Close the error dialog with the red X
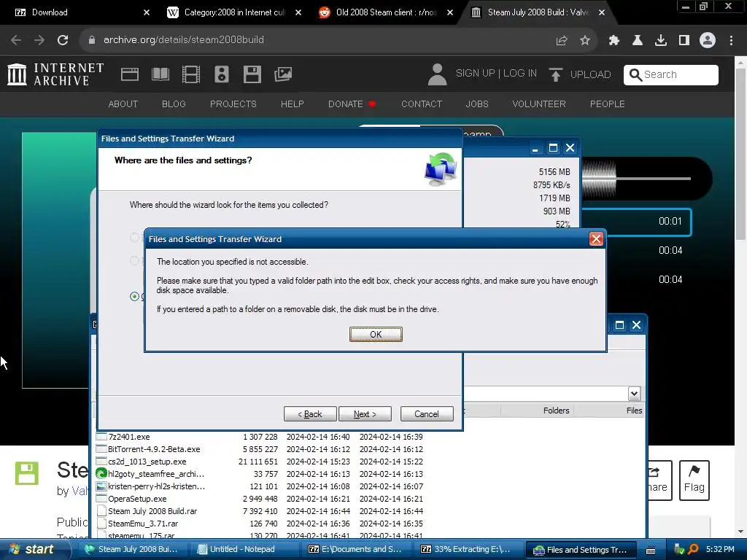Screen dimensions: 747x560 point(595,238)
